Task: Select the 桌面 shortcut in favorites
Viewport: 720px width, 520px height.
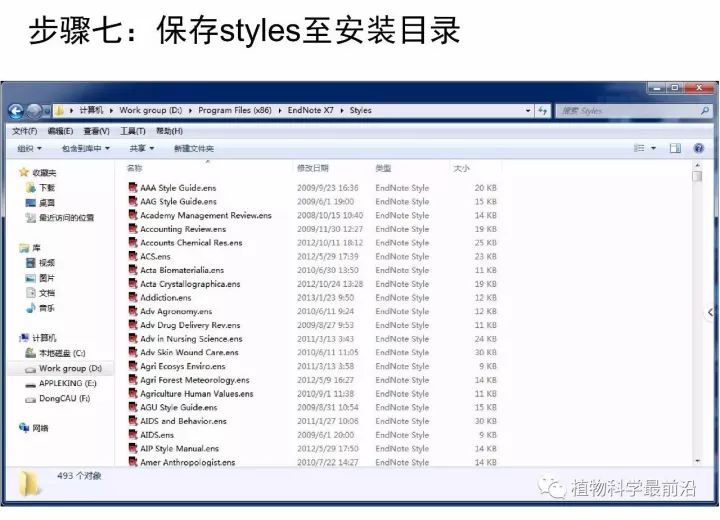Action: 46,202
